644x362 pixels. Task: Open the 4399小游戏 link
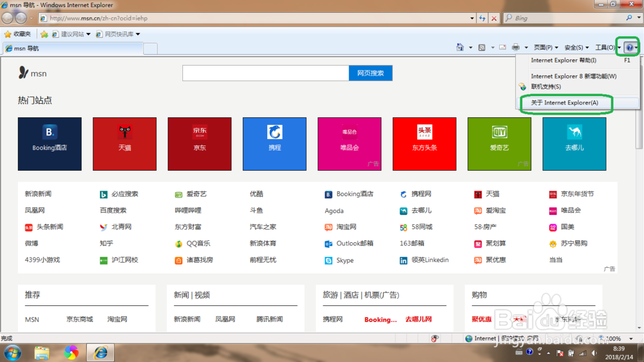[x=43, y=260]
